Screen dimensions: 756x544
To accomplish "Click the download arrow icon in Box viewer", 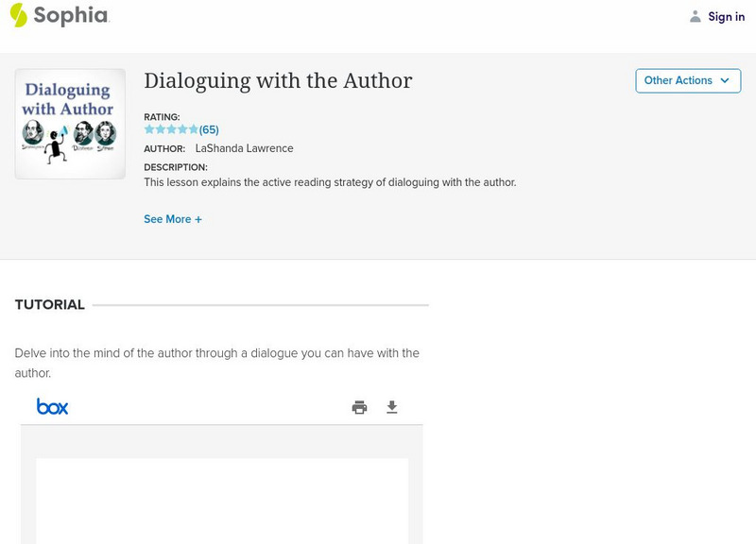I will tap(392, 407).
